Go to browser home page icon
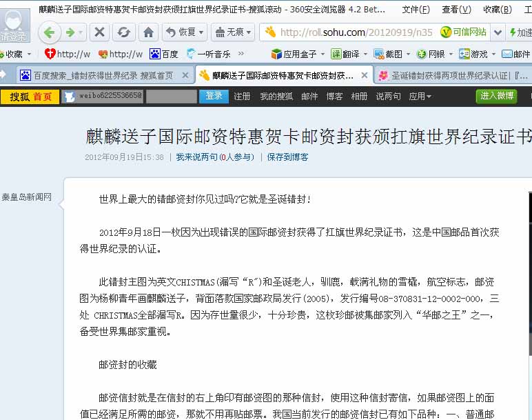532x420 pixels. coord(148,32)
